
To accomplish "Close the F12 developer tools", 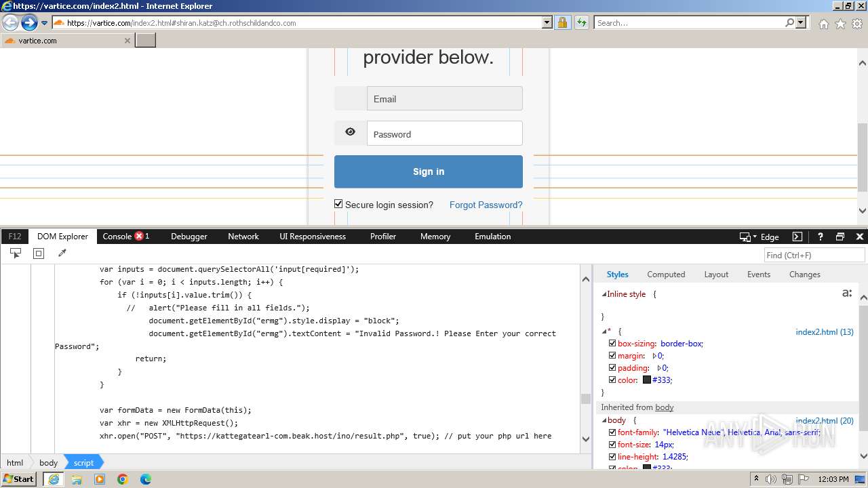I will tap(859, 237).
